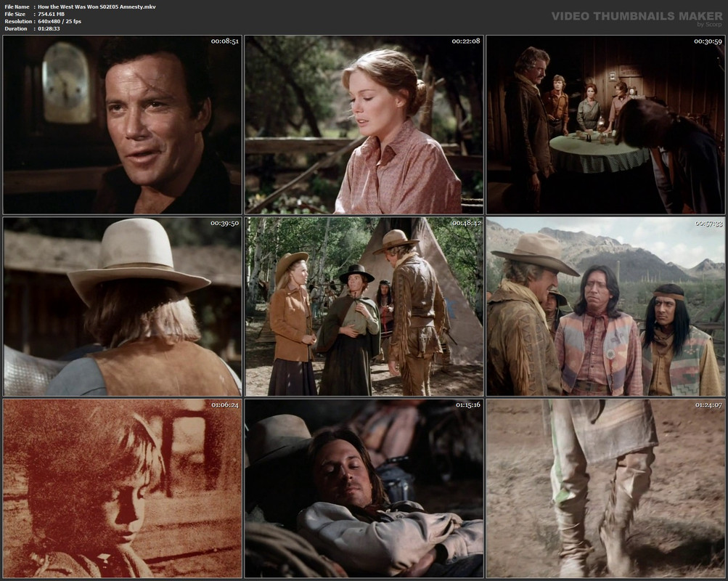Click the timestamp label 00:48:42
The image size is (728, 581).
466,224
